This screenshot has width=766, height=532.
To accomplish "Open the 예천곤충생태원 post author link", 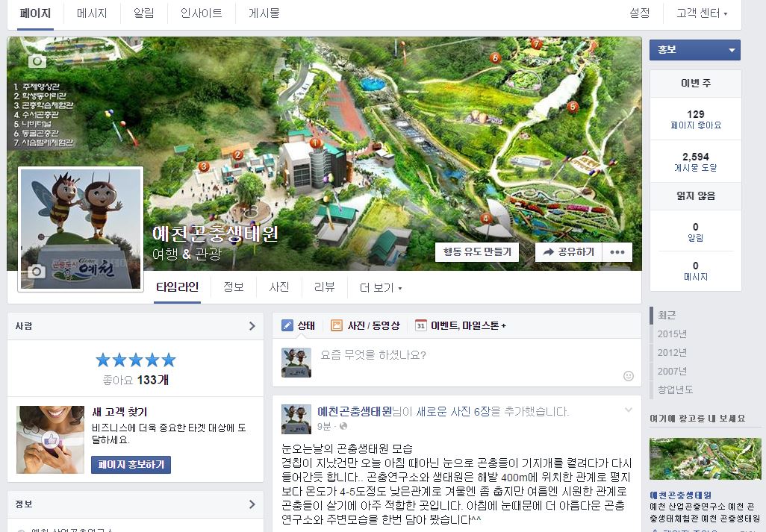I will pos(355,411).
